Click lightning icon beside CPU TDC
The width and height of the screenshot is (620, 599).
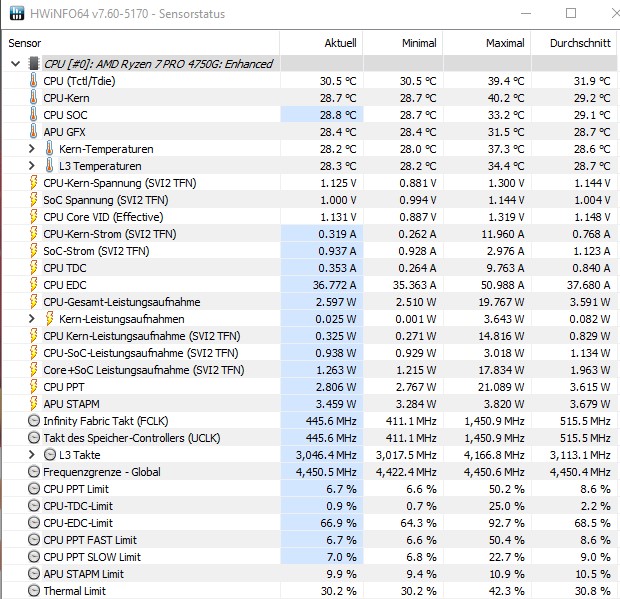tap(34, 268)
